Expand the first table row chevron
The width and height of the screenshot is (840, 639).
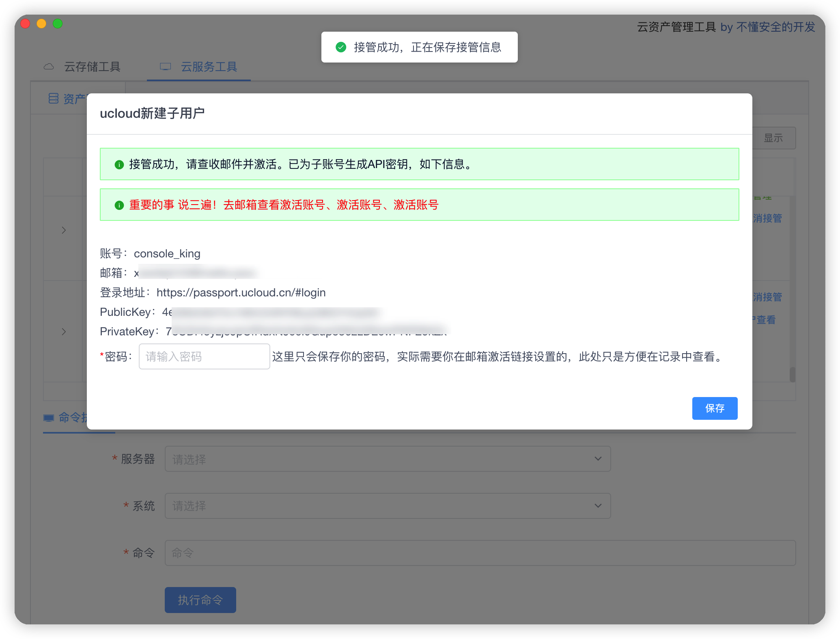pos(64,230)
